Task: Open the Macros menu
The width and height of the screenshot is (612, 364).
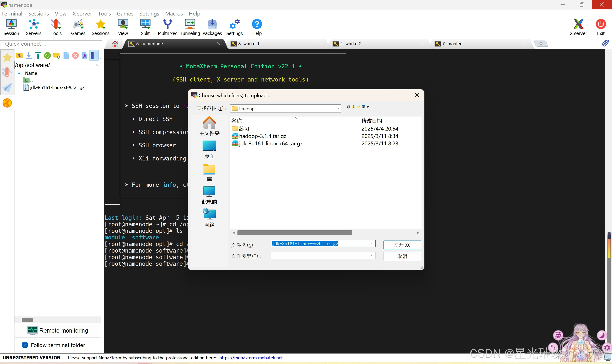Action: 174,14
